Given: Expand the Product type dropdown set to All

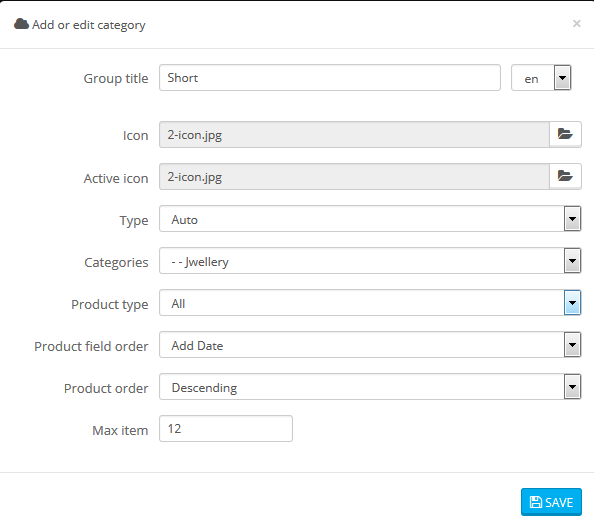Looking at the screenshot, I should (x=370, y=303).
